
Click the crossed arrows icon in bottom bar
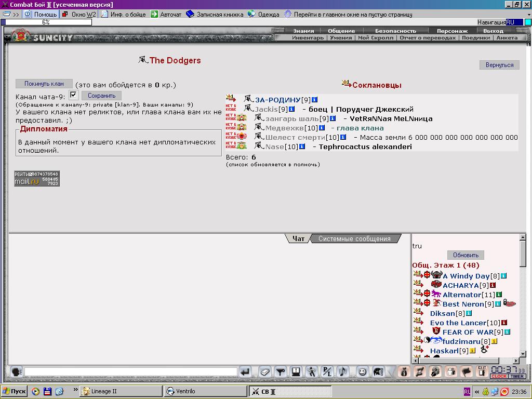click(420, 372)
